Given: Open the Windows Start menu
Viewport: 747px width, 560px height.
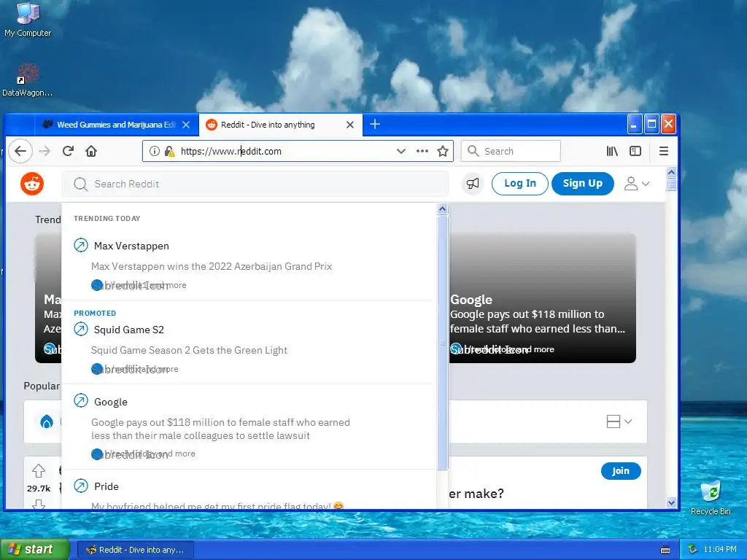Looking at the screenshot, I should click(35, 550).
